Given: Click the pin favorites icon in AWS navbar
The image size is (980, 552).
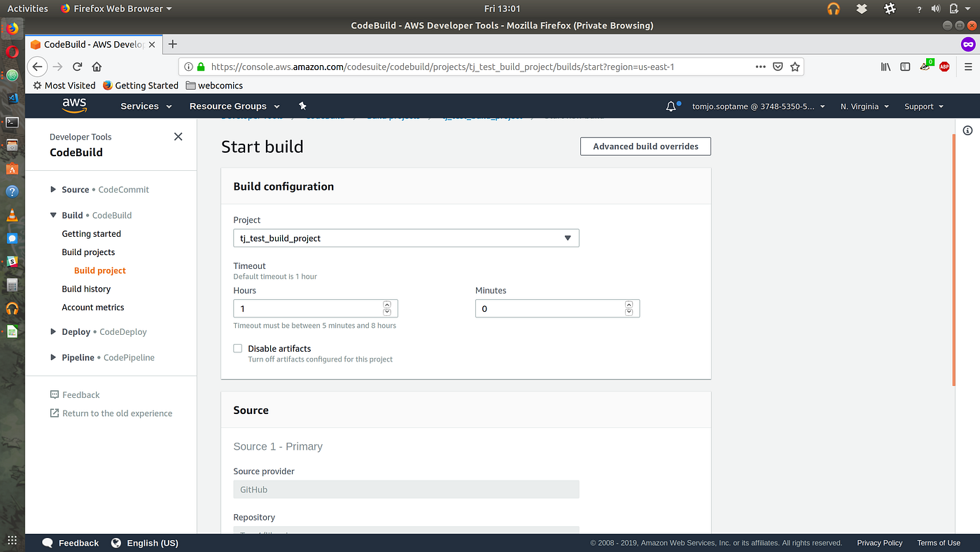Looking at the screenshot, I should [302, 106].
